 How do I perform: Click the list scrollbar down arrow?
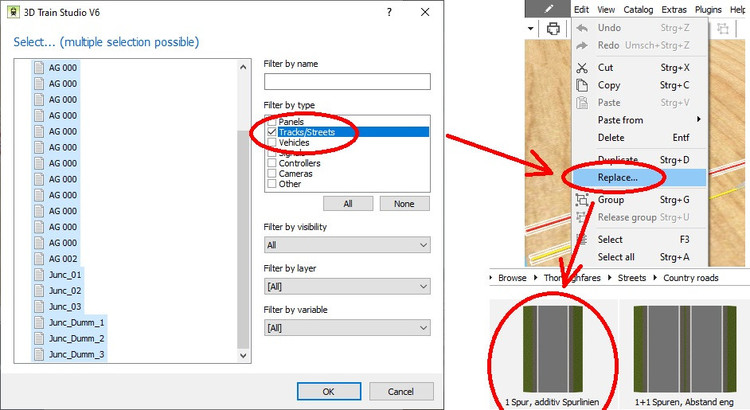[x=243, y=355]
